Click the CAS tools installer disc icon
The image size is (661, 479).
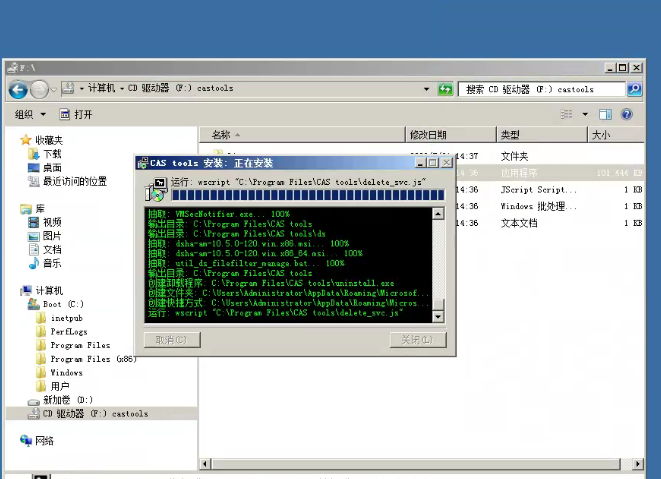coord(154,189)
